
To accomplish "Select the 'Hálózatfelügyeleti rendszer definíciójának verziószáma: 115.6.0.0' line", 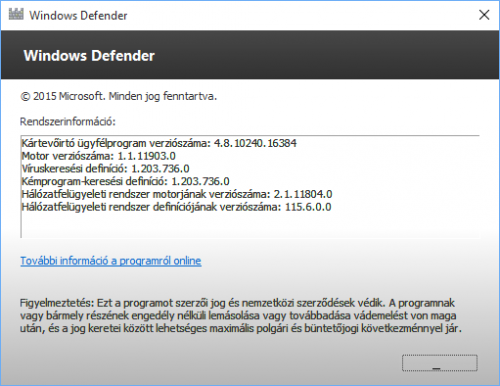I will [177, 207].
